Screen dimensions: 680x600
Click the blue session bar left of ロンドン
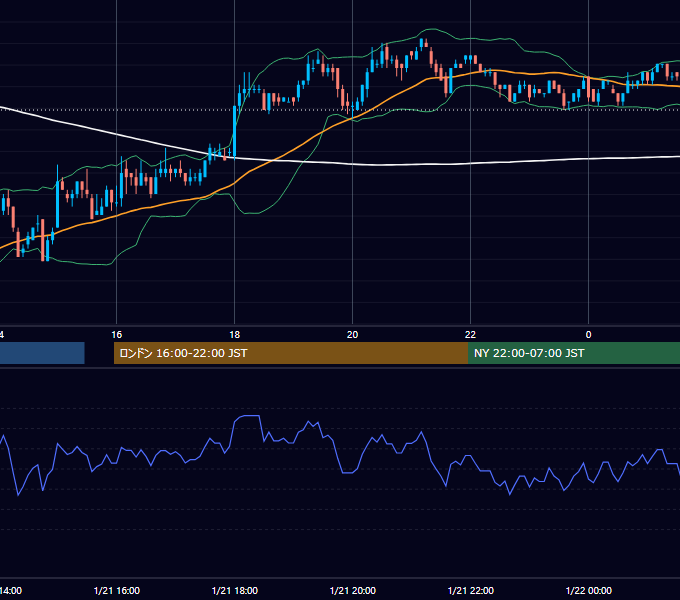[x=42, y=353]
